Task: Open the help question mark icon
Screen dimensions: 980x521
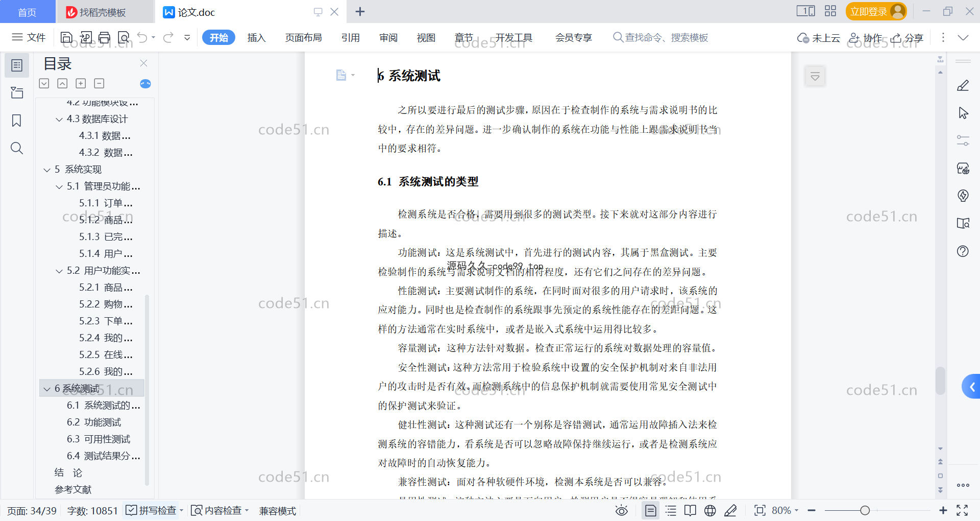Action: click(963, 251)
